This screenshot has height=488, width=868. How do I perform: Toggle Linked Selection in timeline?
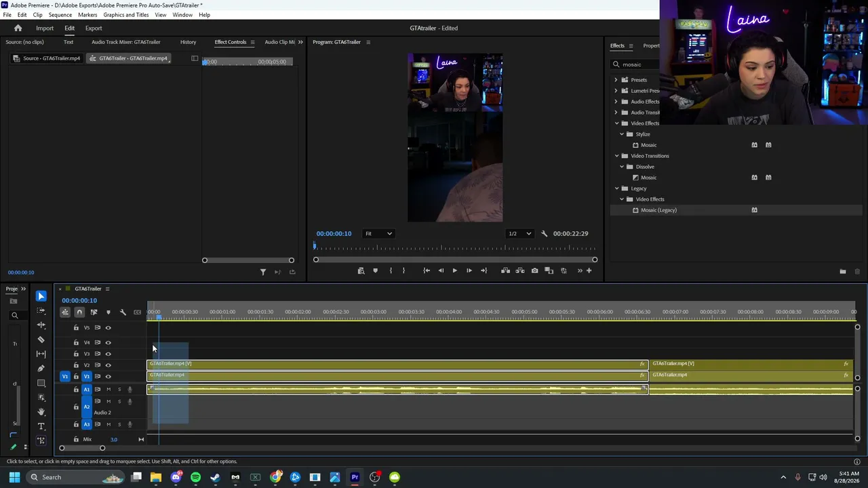pyautogui.click(x=94, y=312)
